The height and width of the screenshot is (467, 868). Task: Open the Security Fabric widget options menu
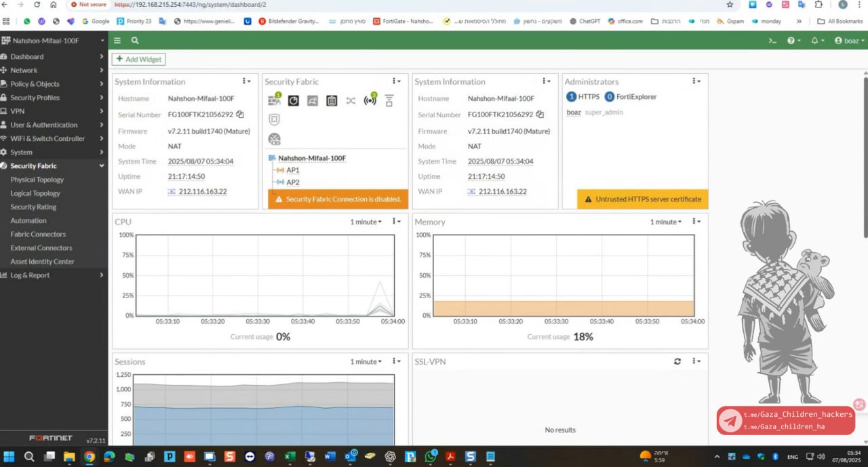point(395,81)
